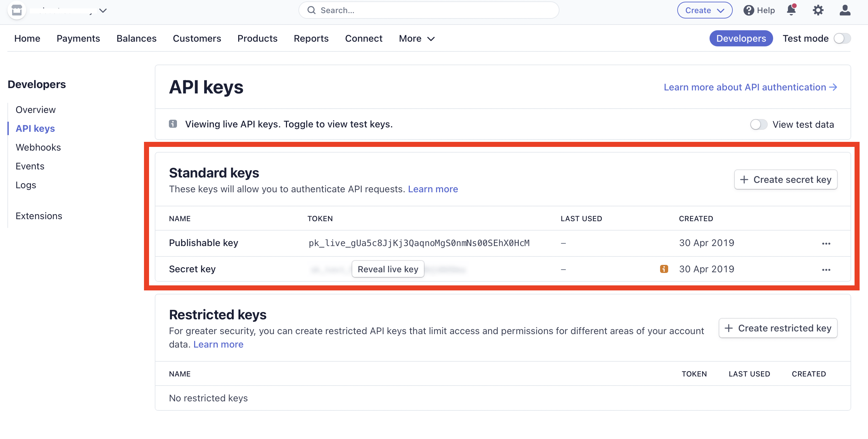Open Publishable key row options menu

tap(826, 243)
